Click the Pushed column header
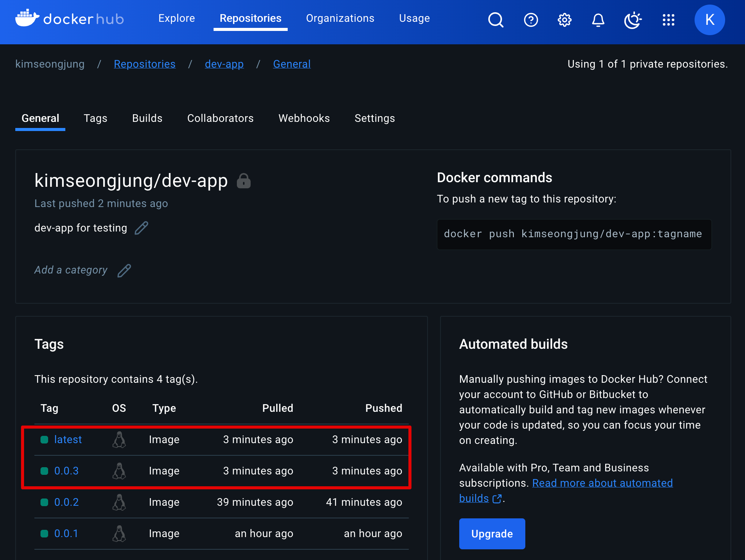The height and width of the screenshot is (560, 745). [x=384, y=408]
